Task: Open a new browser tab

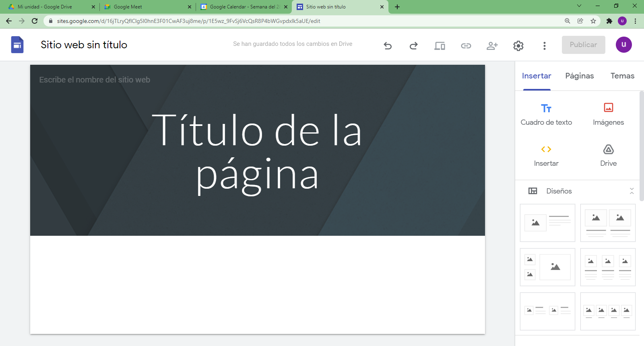Action: click(x=397, y=7)
